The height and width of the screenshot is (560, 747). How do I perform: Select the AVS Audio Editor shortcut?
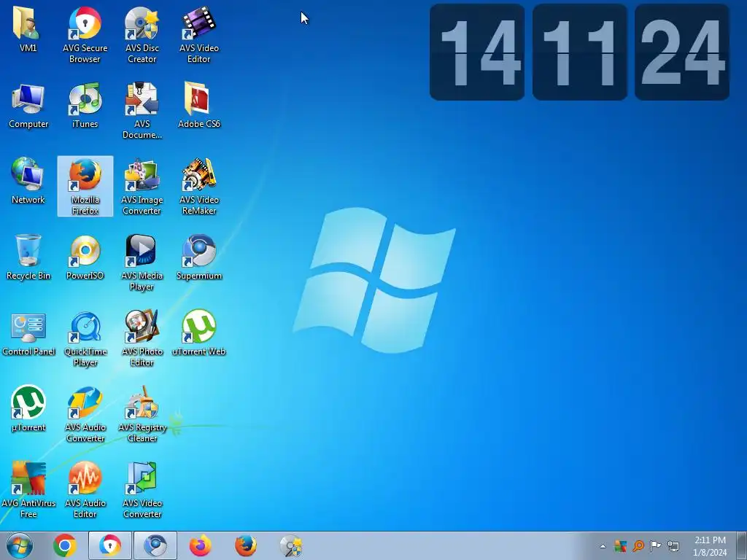(85, 490)
